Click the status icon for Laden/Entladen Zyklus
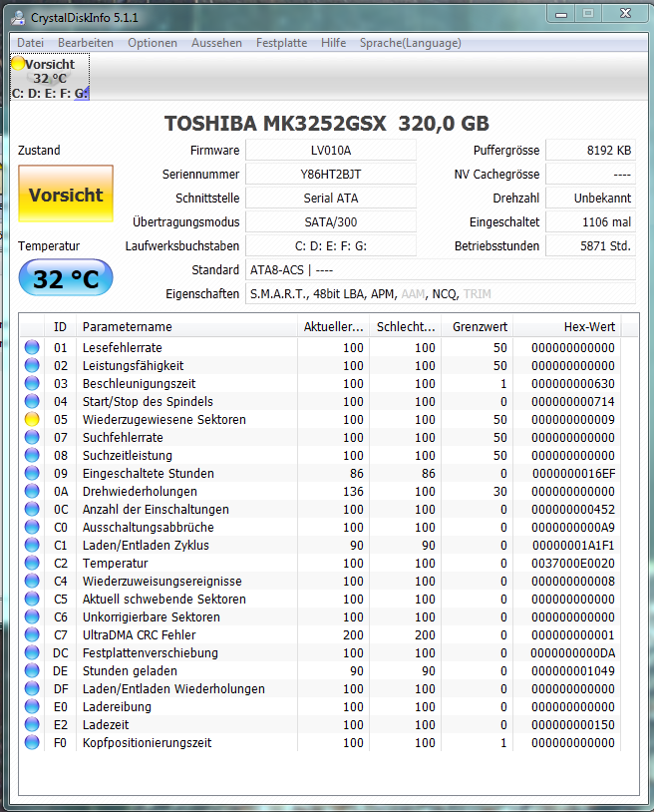Image resolution: width=654 pixels, height=812 pixels. pos(32,545)
